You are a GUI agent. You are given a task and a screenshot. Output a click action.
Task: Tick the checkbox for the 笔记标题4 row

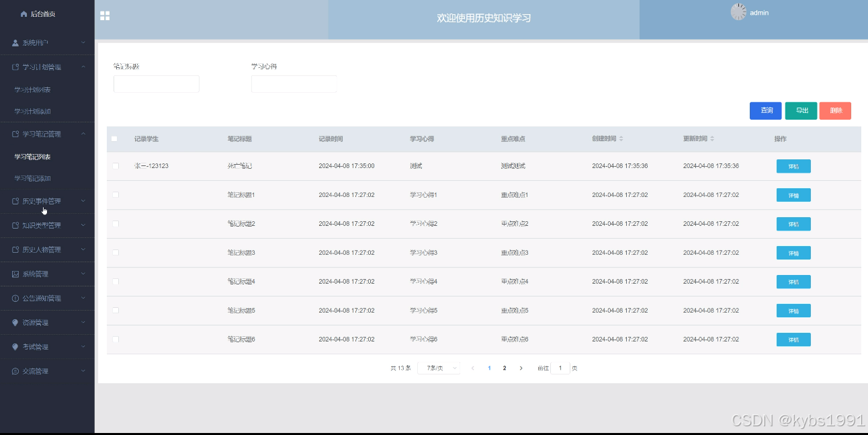coord(116,281)
